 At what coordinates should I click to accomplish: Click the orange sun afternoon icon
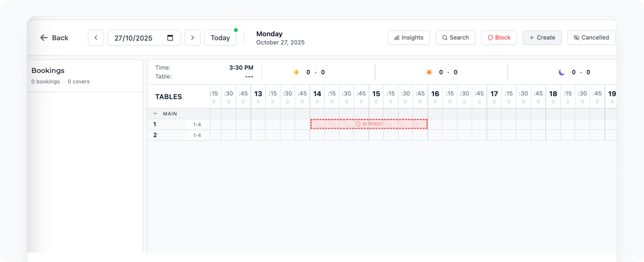click(x=429, y=72)
